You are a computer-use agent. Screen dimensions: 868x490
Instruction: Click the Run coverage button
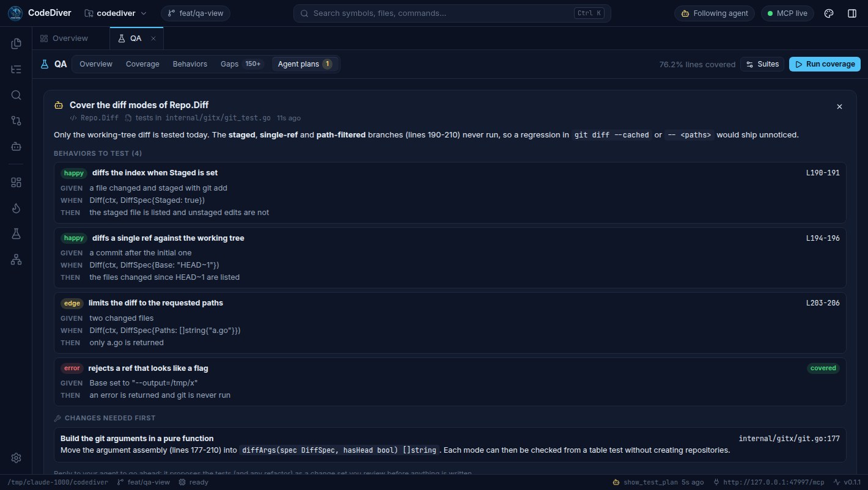pos(825,64)
